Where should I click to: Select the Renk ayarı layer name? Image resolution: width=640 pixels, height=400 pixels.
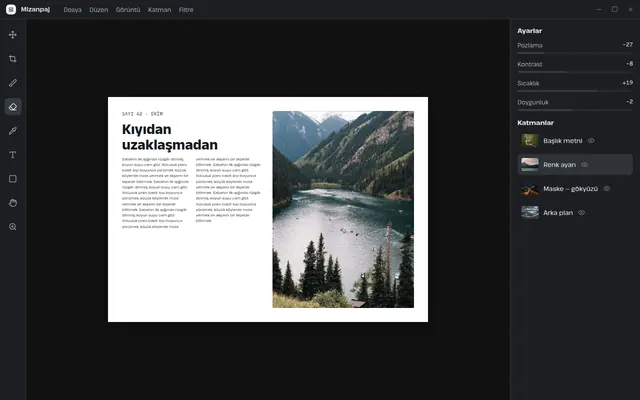[559, 165]
